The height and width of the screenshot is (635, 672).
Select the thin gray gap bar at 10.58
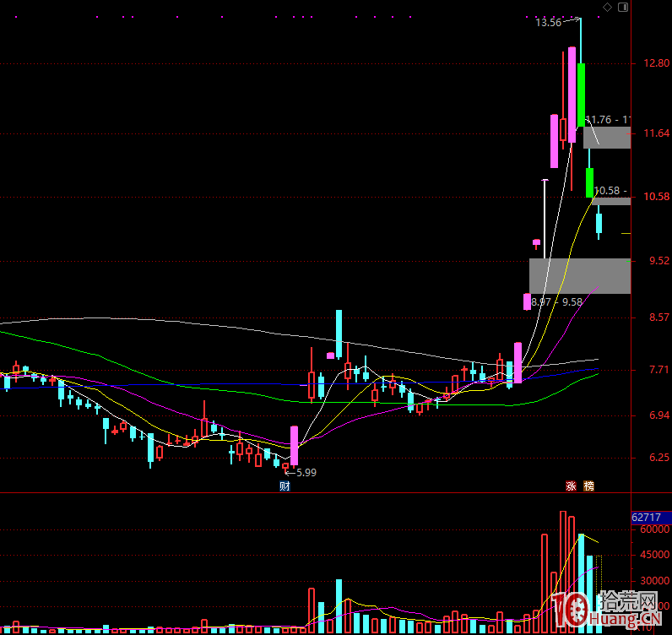611,201
